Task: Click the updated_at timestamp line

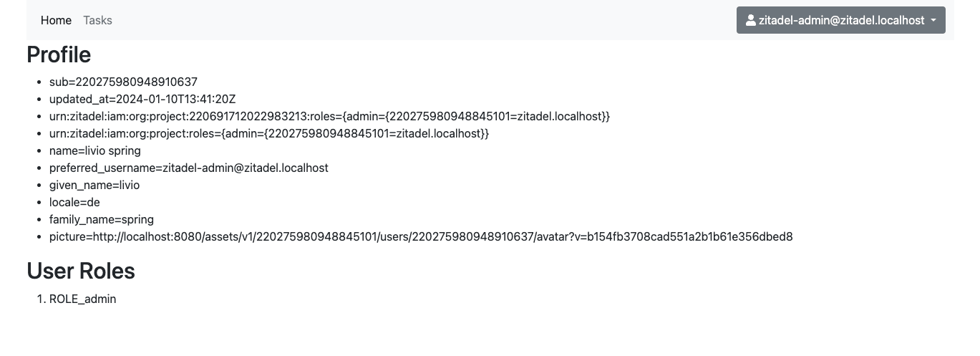Action: click(142, 99)
